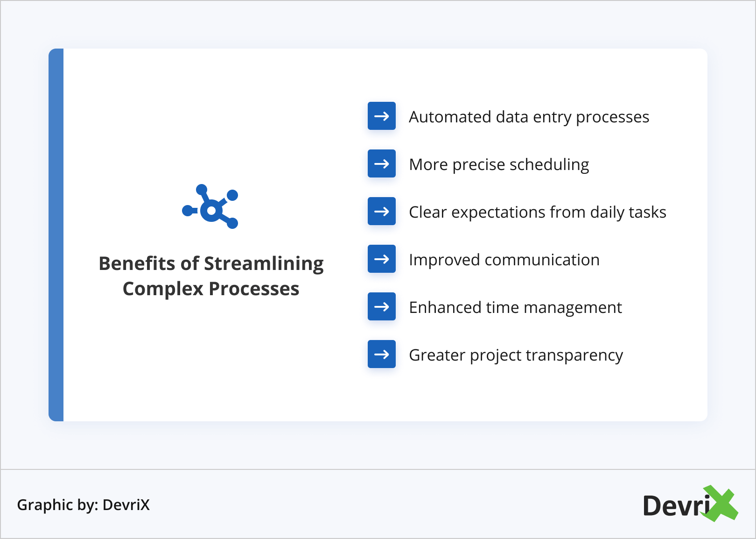Click arrow icon beside Enhanced time management
The image size is (756, 539).
[381, 306]
